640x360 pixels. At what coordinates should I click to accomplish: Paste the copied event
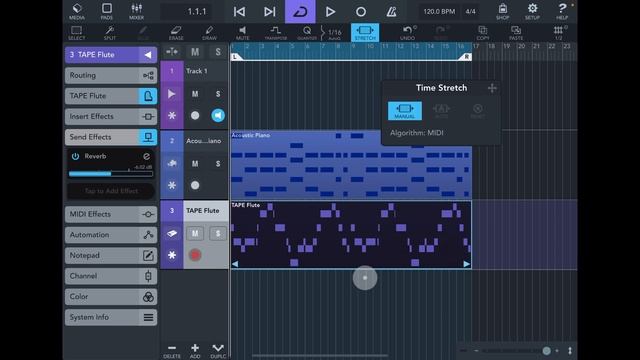coord(516,33)
